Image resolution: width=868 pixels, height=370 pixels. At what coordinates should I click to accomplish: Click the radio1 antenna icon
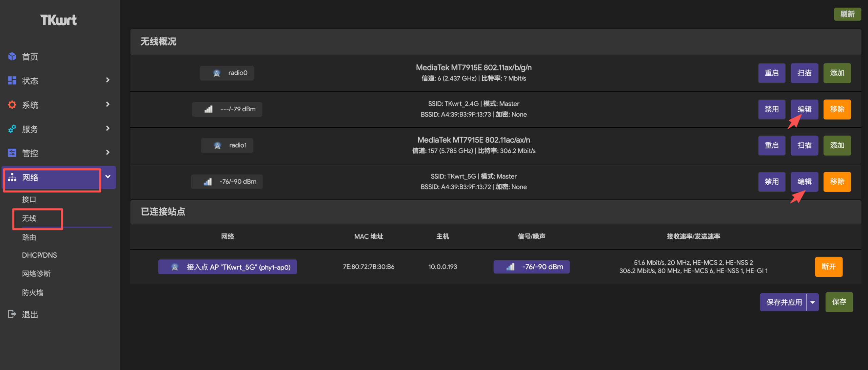217,145
